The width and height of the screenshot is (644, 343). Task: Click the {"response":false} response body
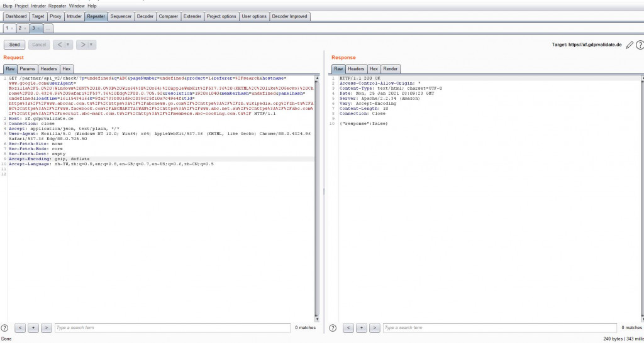coord(364,124)
